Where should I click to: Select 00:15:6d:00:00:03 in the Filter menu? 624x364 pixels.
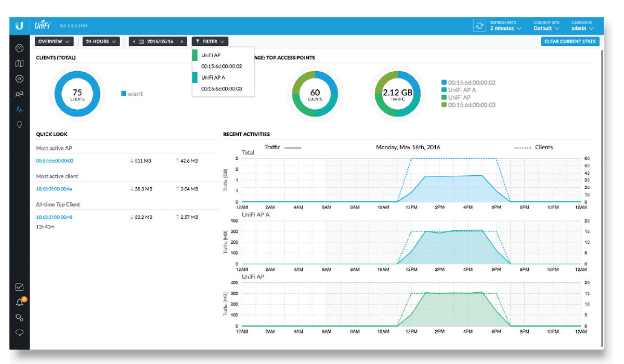224,89
